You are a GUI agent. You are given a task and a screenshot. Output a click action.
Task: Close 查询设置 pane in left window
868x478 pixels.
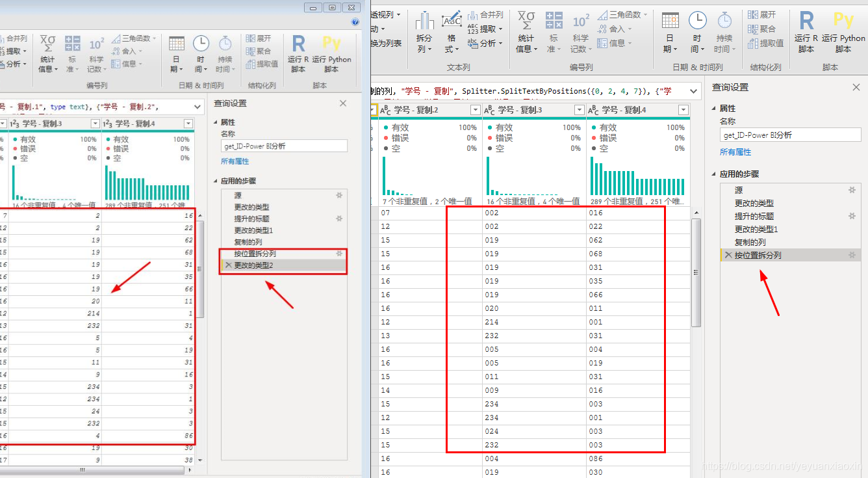[343, 103]
